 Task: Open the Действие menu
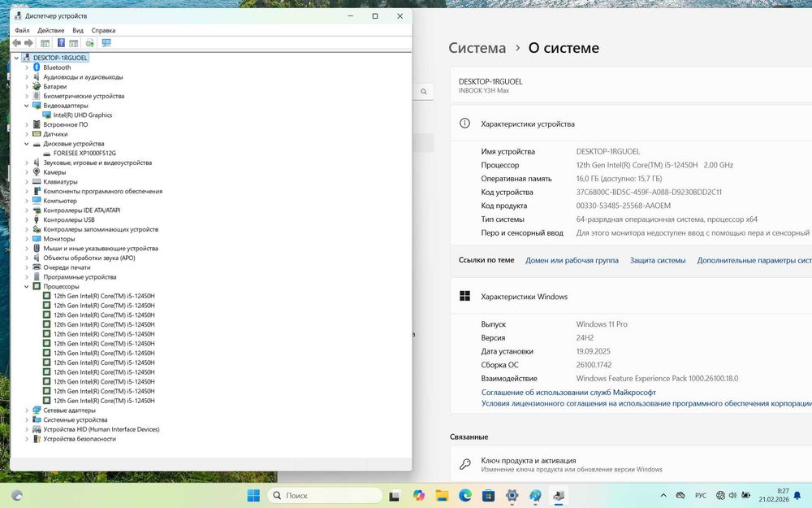pos(50,30)
